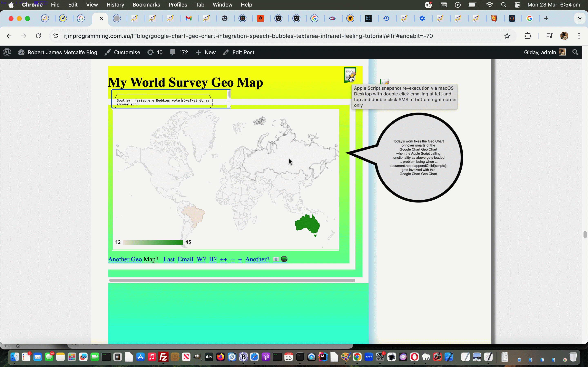Click the comments bubble icon showing 172
The width and height of the screenshot is (588, 367).
[x=173, y=52]
